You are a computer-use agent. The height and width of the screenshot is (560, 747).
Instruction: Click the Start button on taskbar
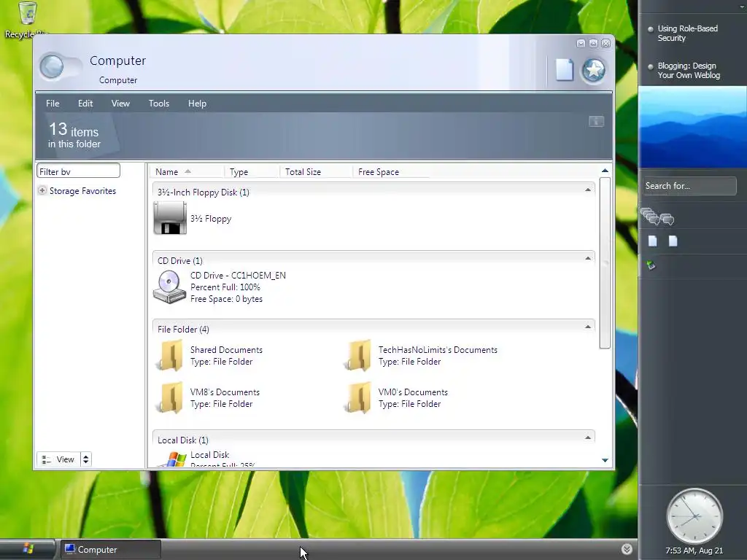coord(28,548)
